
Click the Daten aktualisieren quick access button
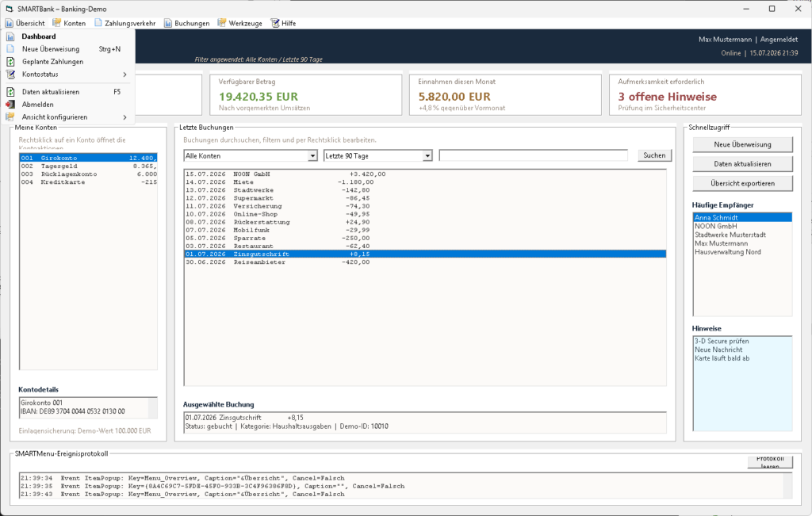742,164
